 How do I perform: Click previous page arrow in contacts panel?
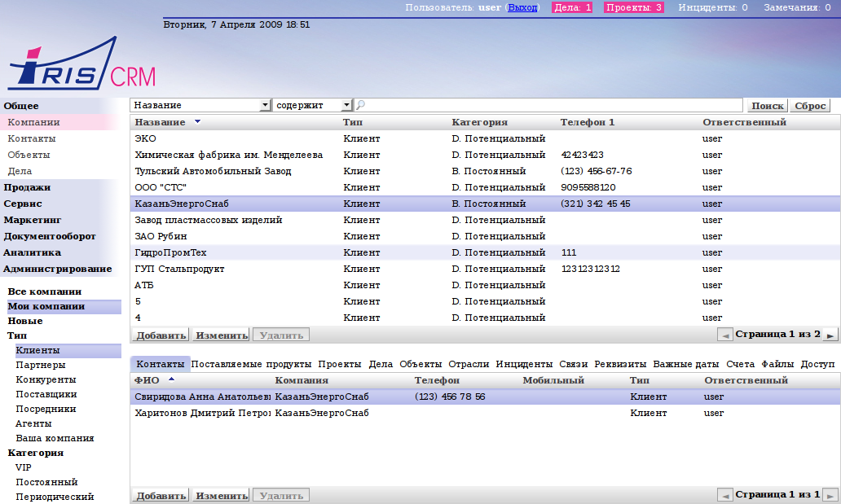tap(724, 495)
